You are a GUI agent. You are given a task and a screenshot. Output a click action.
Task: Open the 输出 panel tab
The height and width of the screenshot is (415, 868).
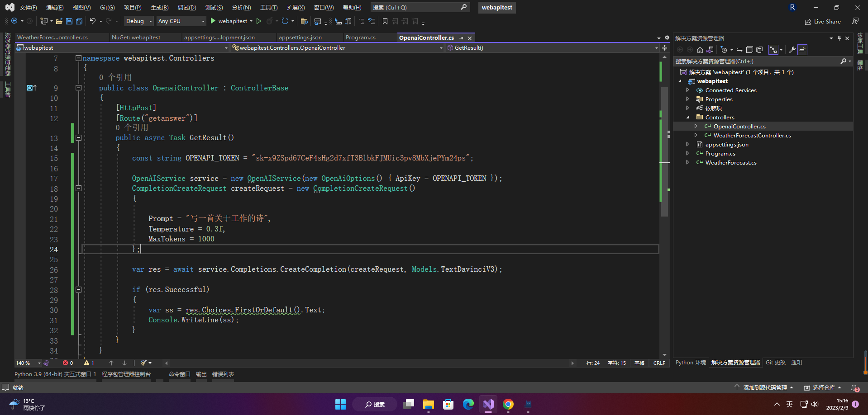[x=201, y=374]
